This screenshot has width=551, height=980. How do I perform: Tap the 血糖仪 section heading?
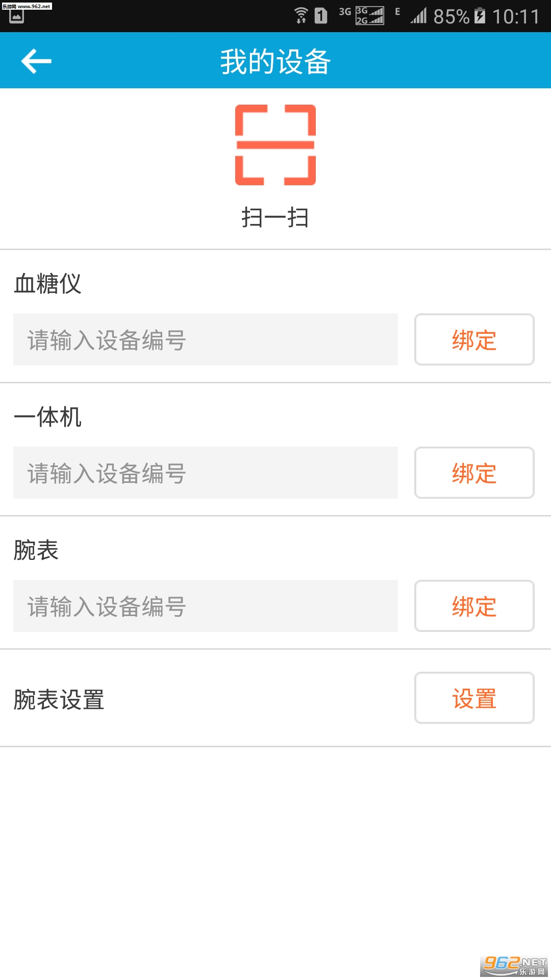point(48,284)
